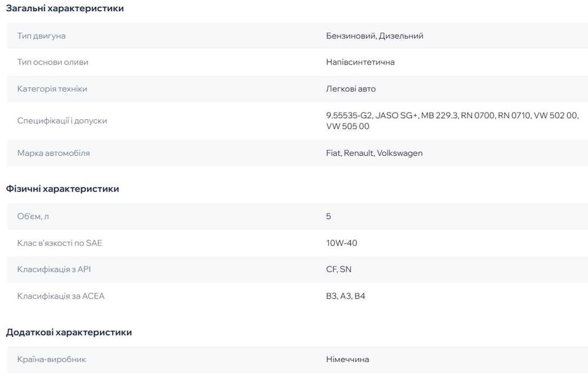Select the "B3, A3, B4" ACEA value
588x378 pixels.
point(345,296)
